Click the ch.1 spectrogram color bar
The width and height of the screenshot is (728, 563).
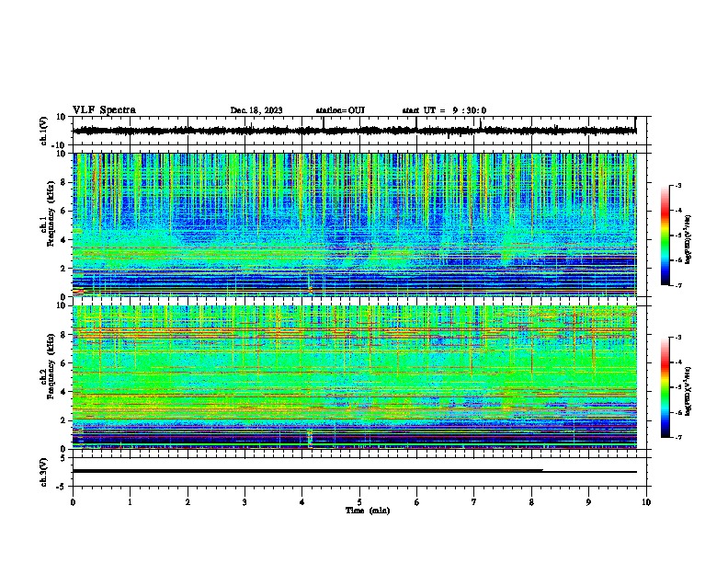tap(665, 236)
